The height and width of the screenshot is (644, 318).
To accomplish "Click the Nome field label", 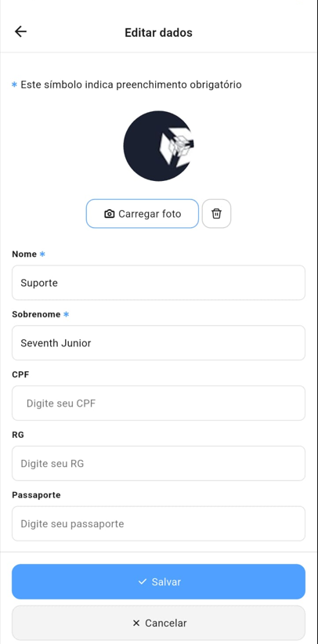I will tap(24, 255).
